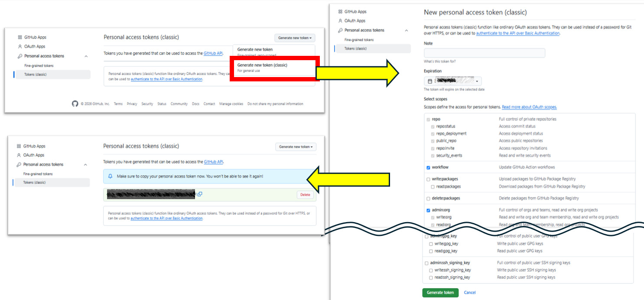The height and width of the screenshot is (300, 644).
Task: Select Tokens (classic) in the New token form sidebar
Action: (x=372, y=48)
